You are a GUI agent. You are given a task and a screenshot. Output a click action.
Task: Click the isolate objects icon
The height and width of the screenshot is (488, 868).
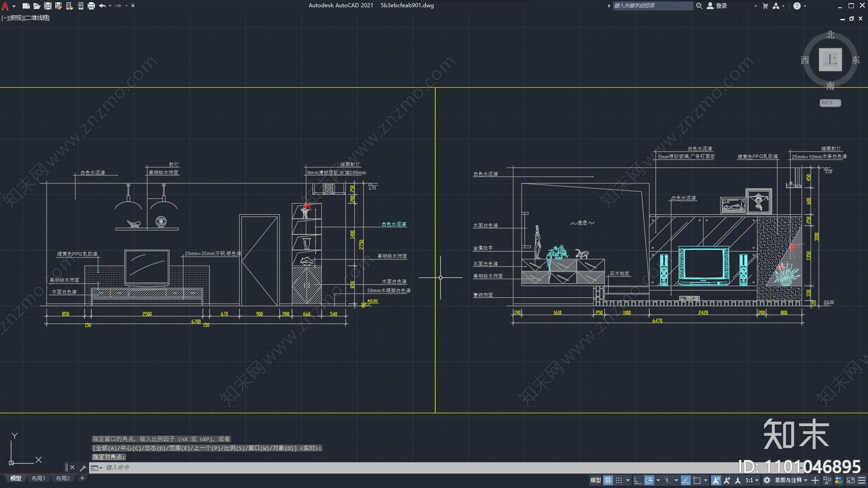827,480
